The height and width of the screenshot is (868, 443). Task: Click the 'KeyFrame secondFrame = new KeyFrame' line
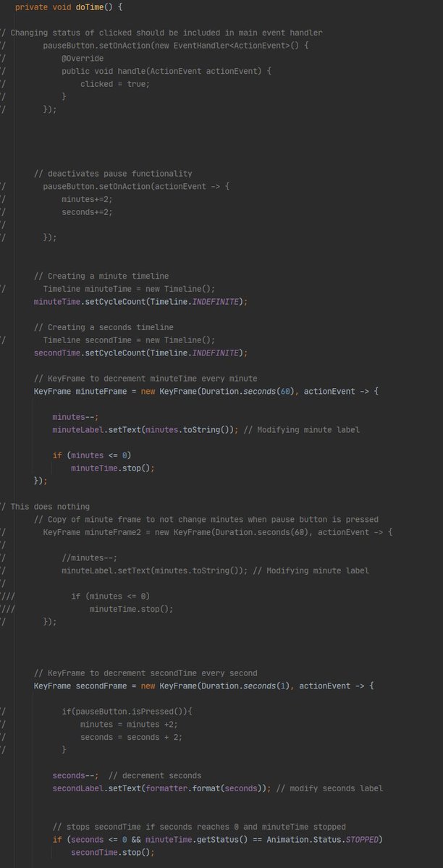(x=204, y=686)
